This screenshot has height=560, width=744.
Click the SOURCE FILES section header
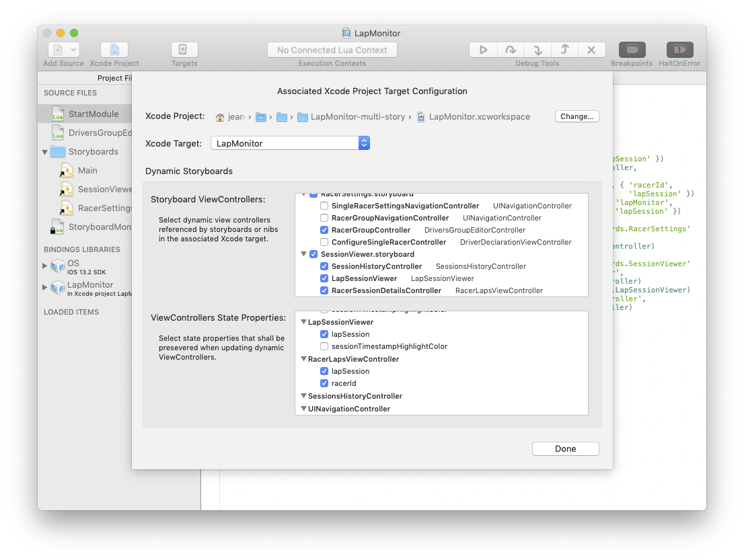(x=70, y=93)
